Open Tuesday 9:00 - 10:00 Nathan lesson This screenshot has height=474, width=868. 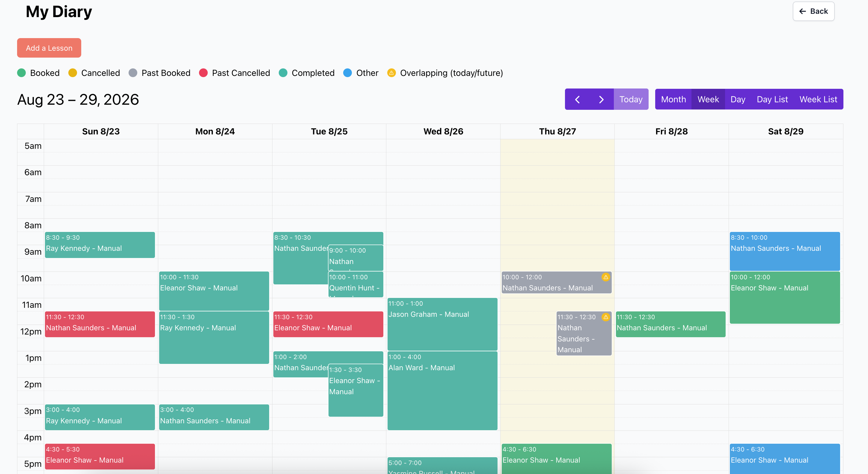point(356,258)
